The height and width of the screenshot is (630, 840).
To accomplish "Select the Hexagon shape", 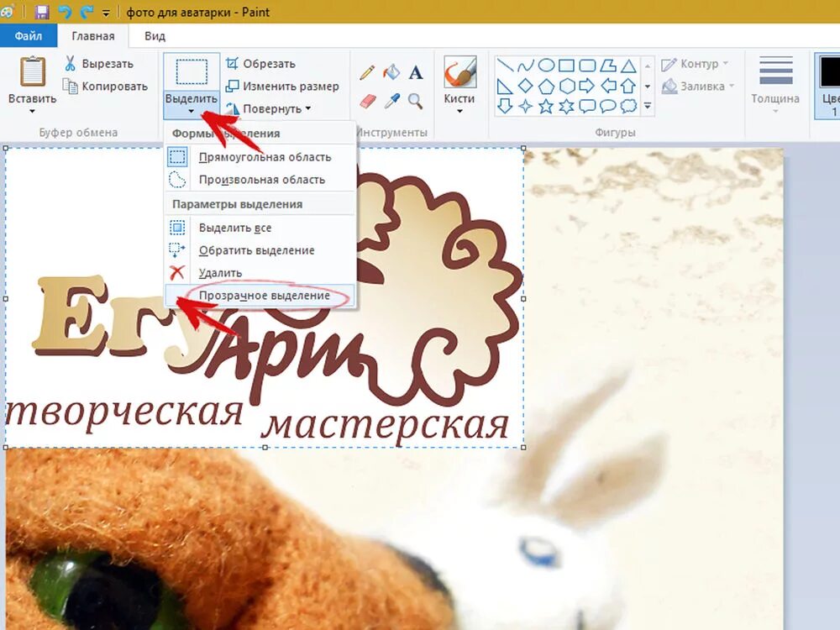I will click(566, 86).
